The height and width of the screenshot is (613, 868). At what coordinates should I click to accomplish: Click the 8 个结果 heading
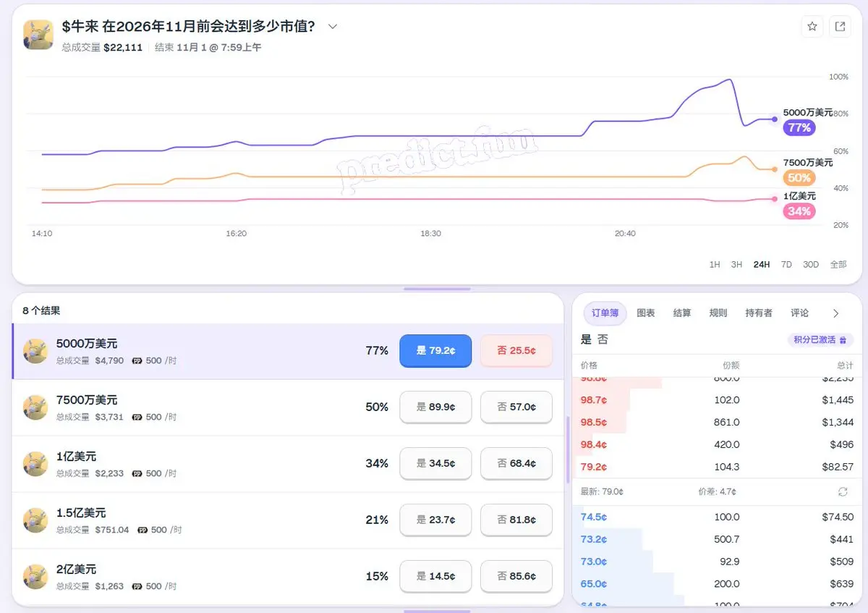(41, 310)
